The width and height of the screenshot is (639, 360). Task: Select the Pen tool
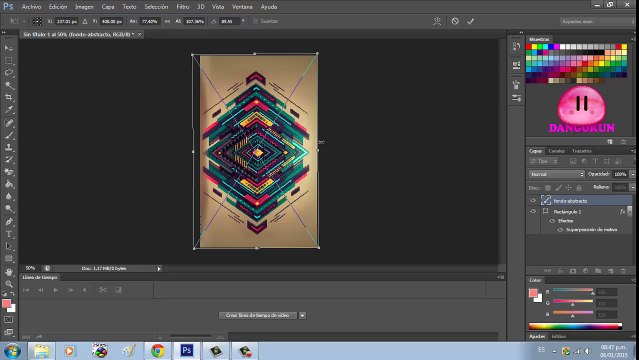(x=9, y=222)
